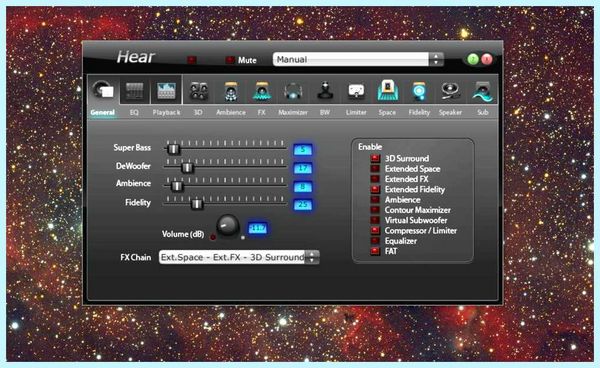The image size is (600, 368).
Task: Click the preset dropdown stepper arrows
Action: 436,59
